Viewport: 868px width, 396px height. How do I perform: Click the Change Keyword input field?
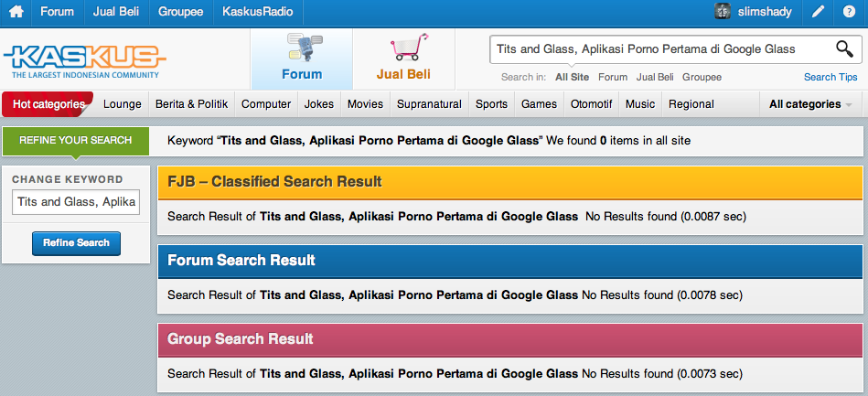pos(75,201)
